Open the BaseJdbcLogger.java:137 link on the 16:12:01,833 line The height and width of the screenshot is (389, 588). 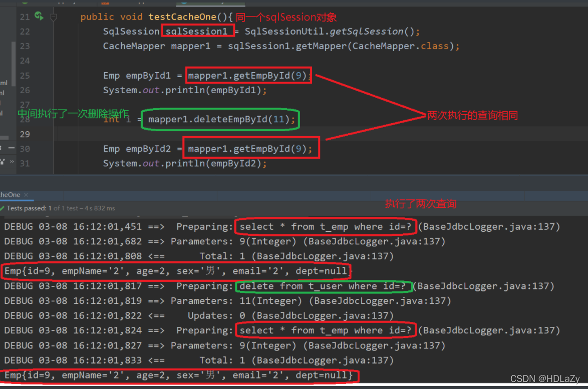[x=323, y=360]
